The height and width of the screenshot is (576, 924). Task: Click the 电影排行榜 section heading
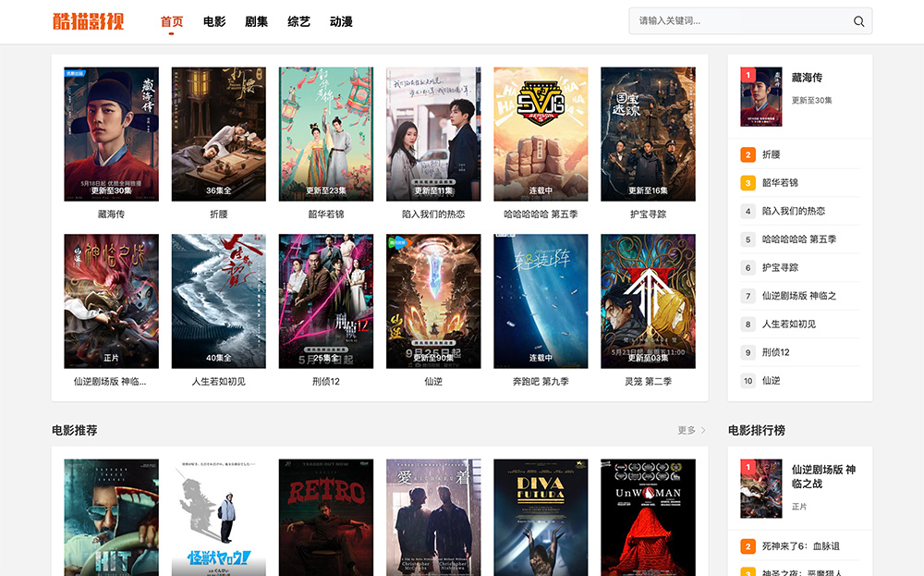757,430
